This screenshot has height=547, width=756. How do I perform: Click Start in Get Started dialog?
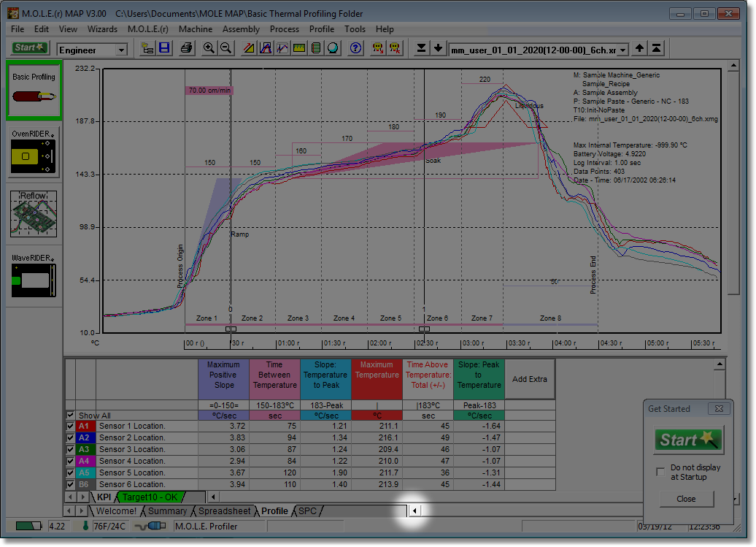click(x=688, y=440)
